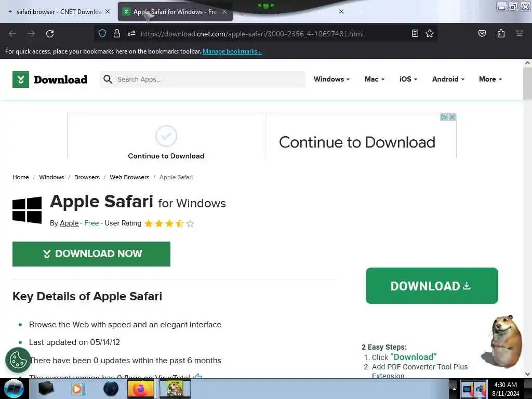The width and height of the screenshot is (532, 399).
Task: Open Firefox from the taskbar
Action: 140,389
